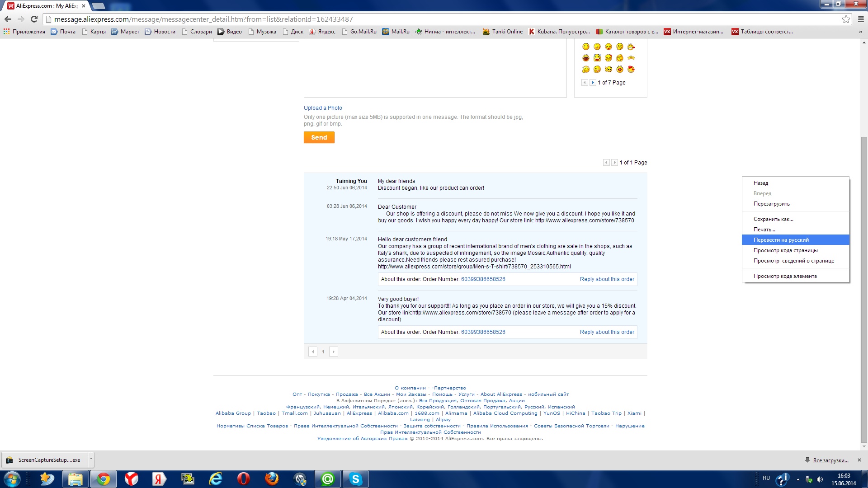Open the Windows Start menu

pos(12,479)
